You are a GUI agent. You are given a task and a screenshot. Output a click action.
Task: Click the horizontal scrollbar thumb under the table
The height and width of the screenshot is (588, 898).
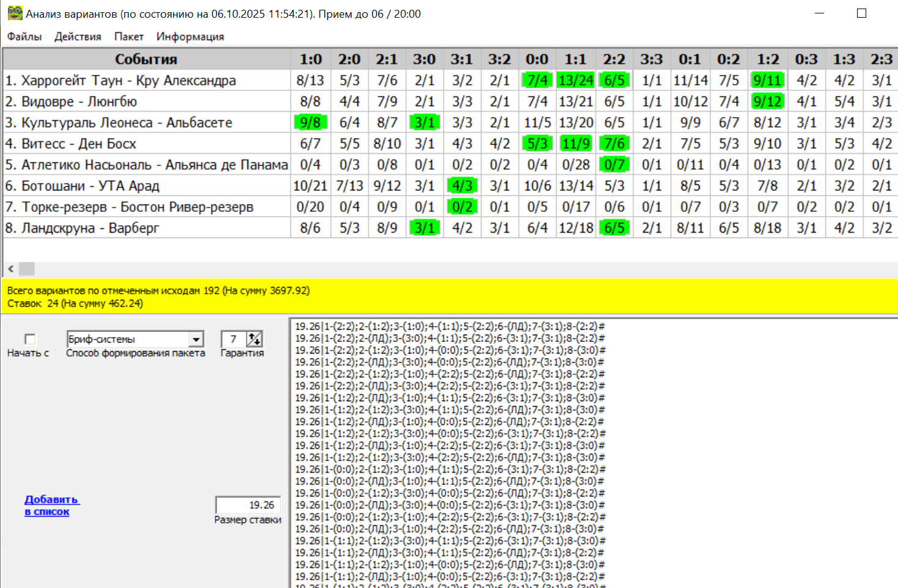27,269
